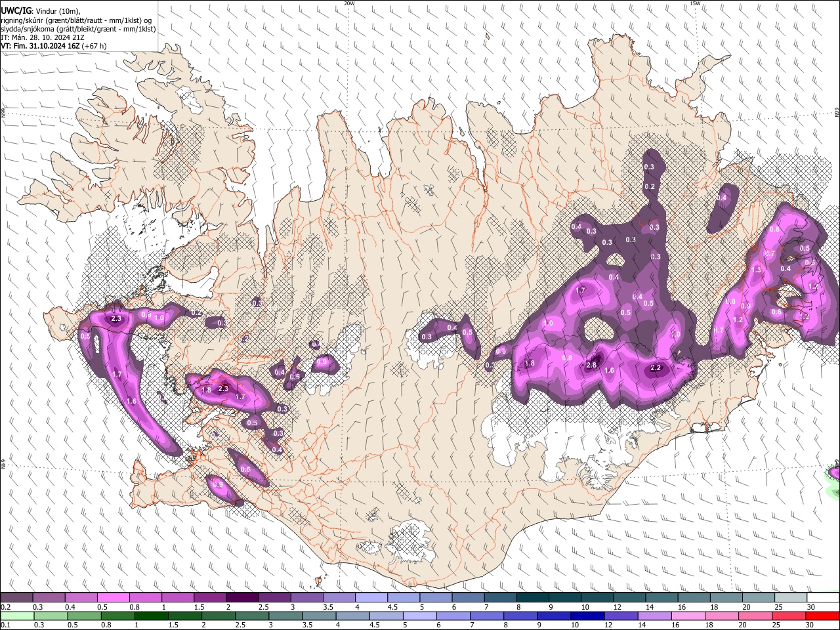840x630 pixels.
Task: Click the '0.4' label in upper legend row
Action: coord(70,607)
